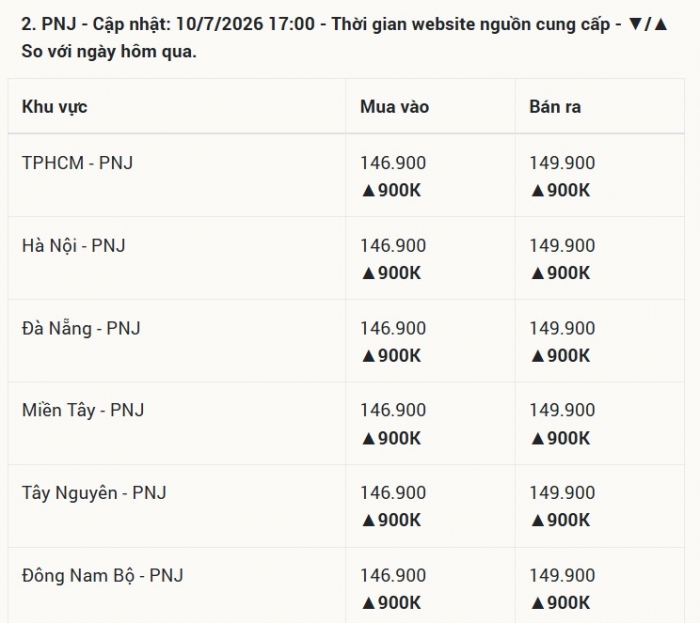
Task: Select the Bán ra column header
Action: pyautogui.click(x=555, y=107)
